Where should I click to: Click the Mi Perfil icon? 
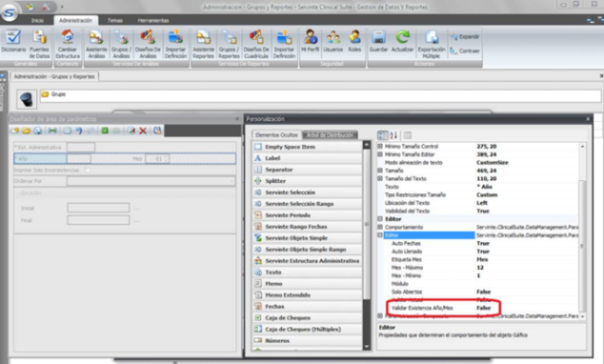pyautogui.click(x=310, y=39)
